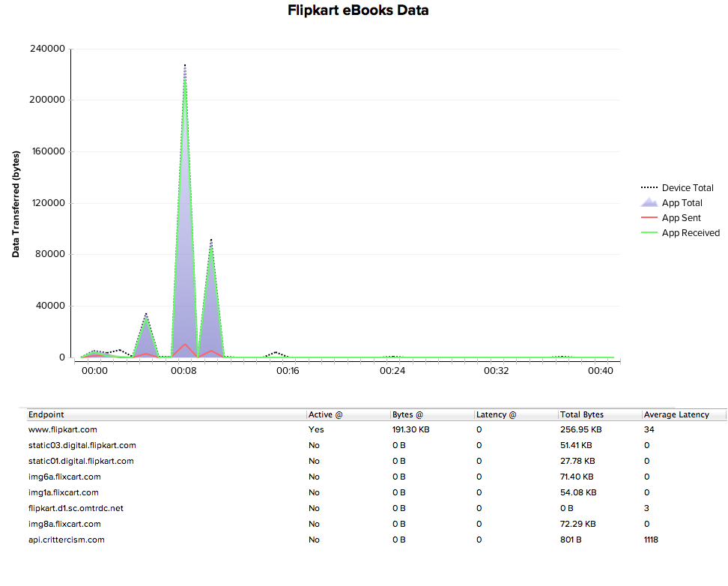Click average latency 3 for flipkart.d1.sc.omtrdc.net
728x586 pixels.
click(x=646, y=508)
